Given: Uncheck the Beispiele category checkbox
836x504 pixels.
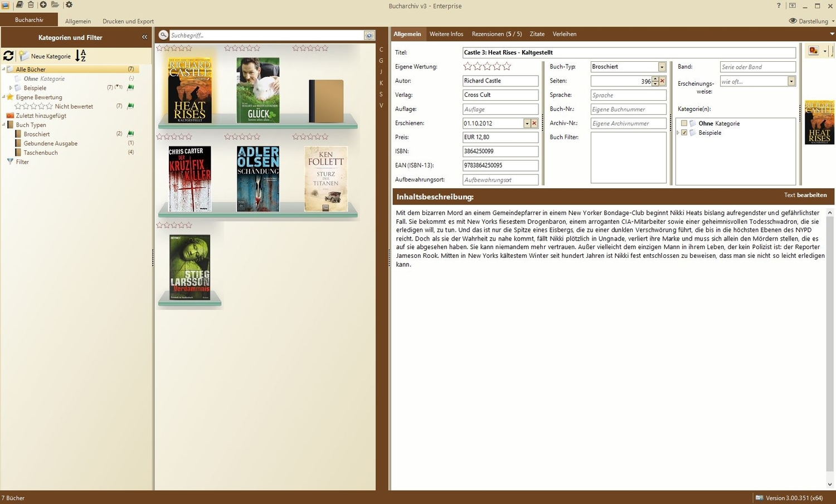Looking at the screenshot, I should (684, 133).
